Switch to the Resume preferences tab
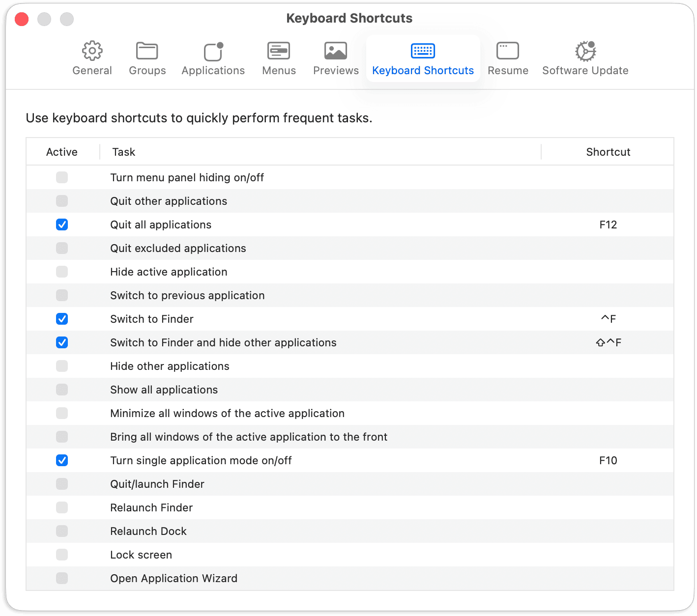697x616 pixels. tap(508, 59)
